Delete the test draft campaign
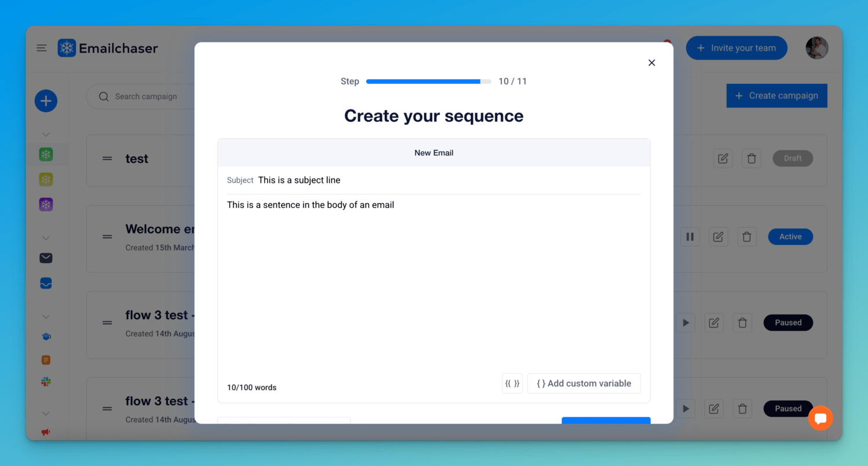The image size is (868, 466). pyautogui.click(x=751, y=158)
